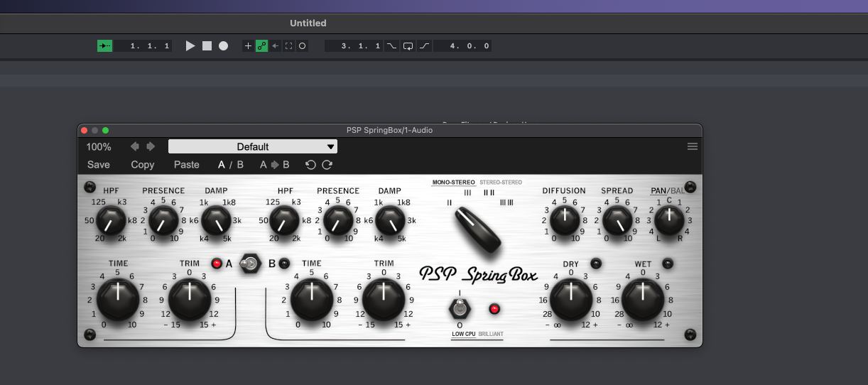Open the Default preset dropdown
The height and width of the screenshot is (385, 868).
[253, 146]
